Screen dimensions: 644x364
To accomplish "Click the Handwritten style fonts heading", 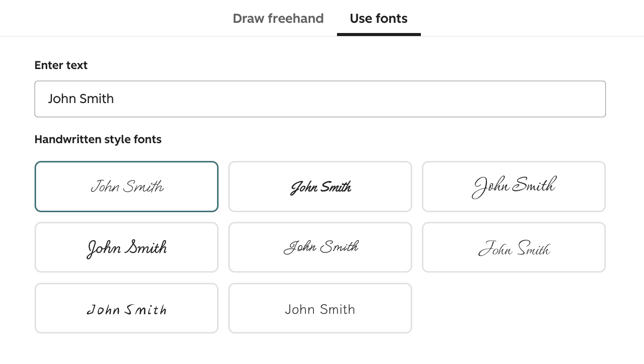I will [x=98, y=139].
